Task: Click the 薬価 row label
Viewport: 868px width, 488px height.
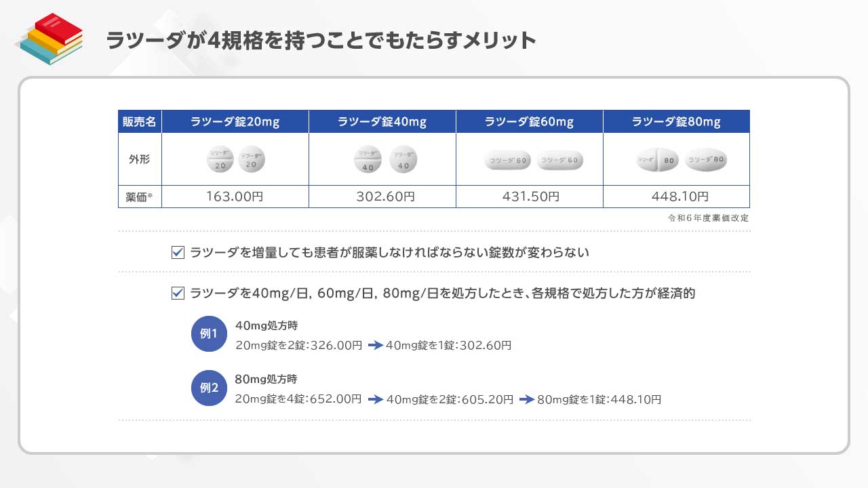Action: point(140,197)
